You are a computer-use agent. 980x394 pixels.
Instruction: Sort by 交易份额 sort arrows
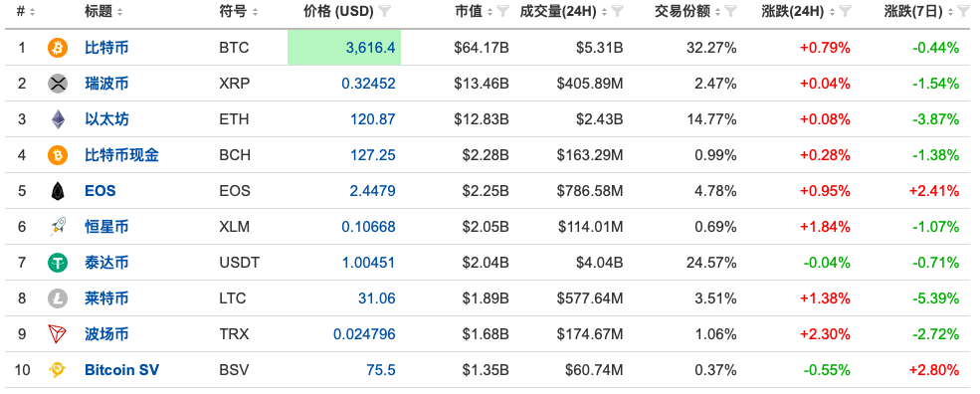(x=718, y=12)
